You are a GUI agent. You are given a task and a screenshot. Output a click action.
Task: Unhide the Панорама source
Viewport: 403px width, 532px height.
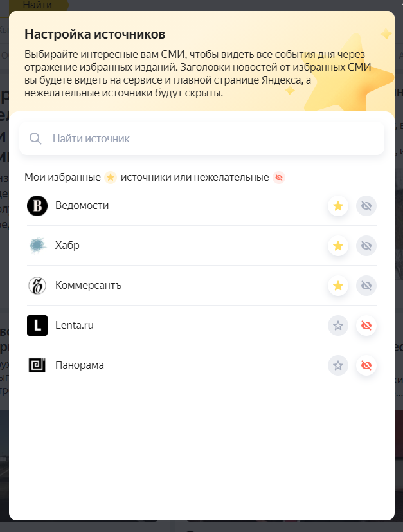(366, 365)
